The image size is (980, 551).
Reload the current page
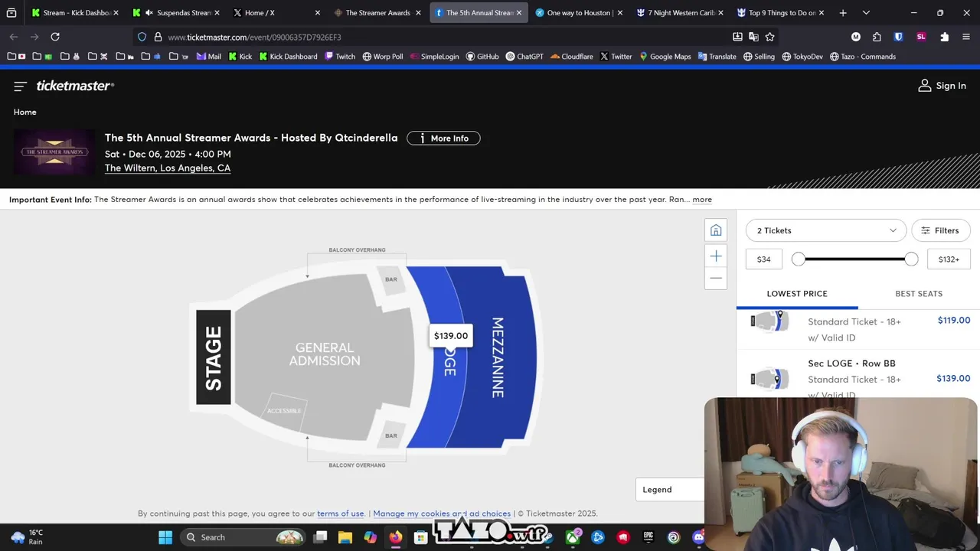coord(55,37)
